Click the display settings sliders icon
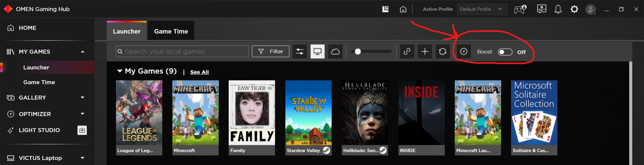The image size is (644, 165). pyautogui.click(x=300, y=51)
